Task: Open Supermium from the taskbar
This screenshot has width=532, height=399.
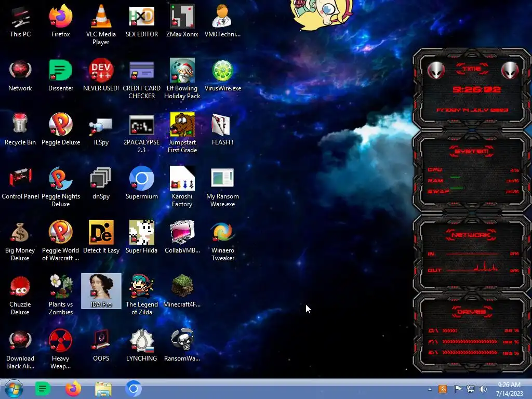Action: 134,389
